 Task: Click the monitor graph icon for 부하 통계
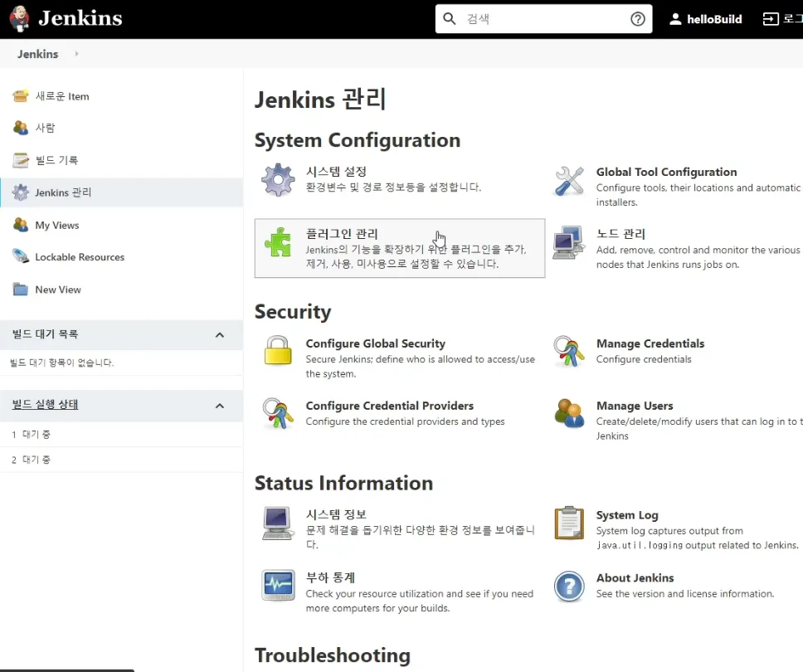[278, 585]
